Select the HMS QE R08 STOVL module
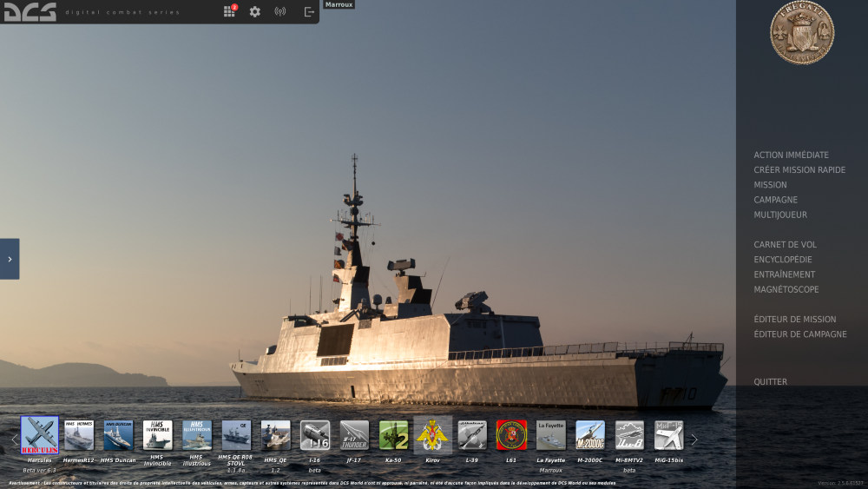 coord(236,435)
